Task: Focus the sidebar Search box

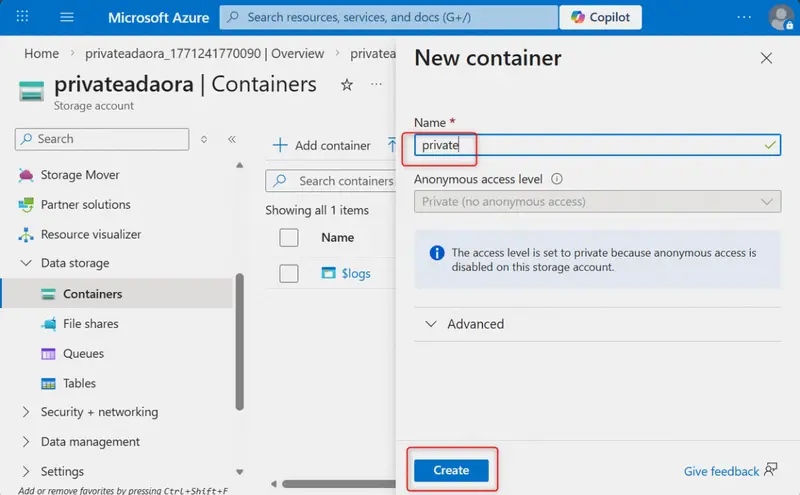Action: pos(102,139)
